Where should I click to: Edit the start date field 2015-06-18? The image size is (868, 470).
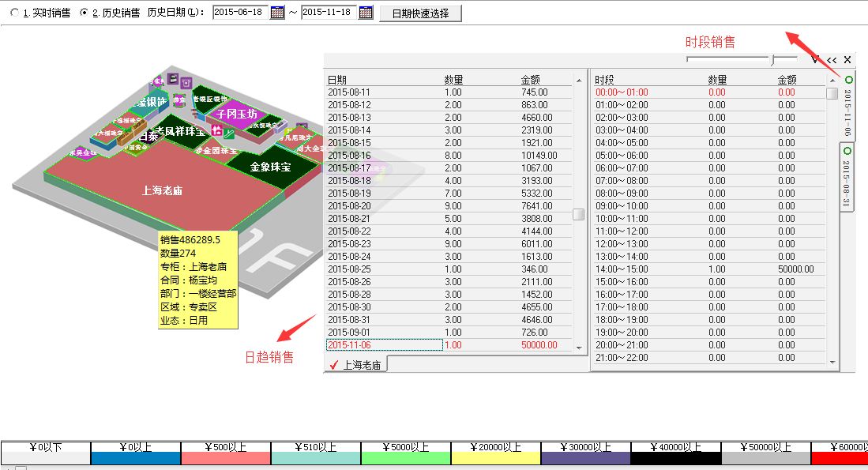[x=240, y=12]
